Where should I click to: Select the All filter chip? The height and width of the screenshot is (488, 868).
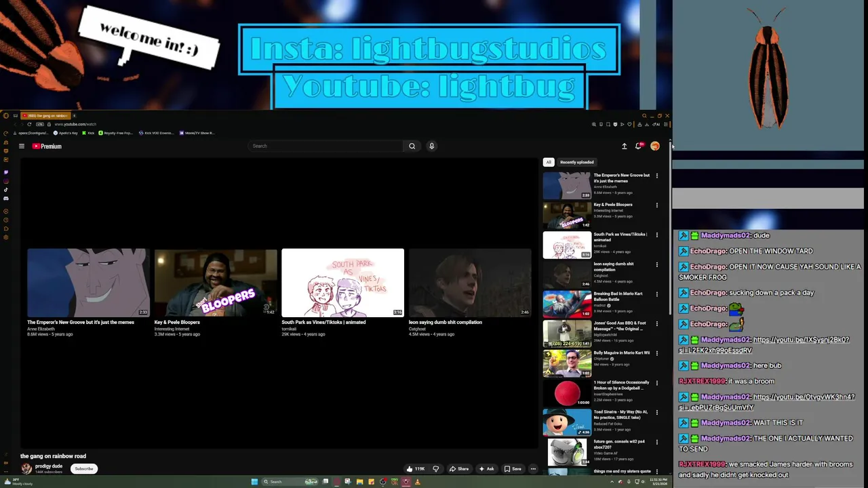click(x=549, y=162)
